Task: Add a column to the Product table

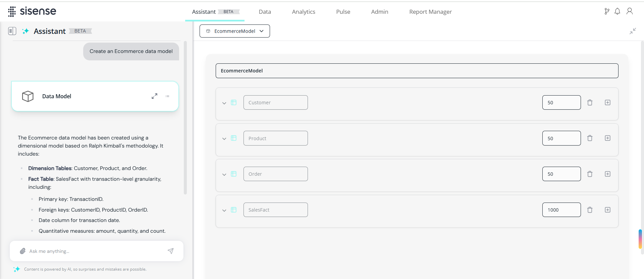Action: (x=607, y=138)
